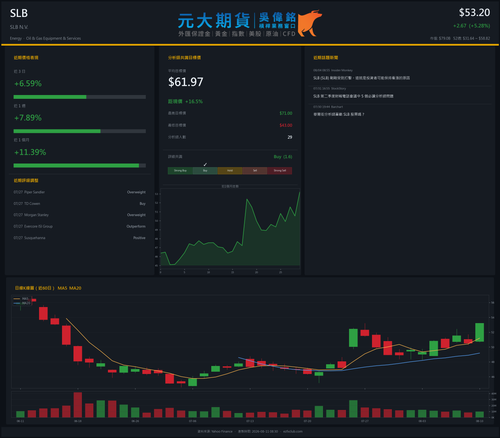Click the +2.67 (+5.28%) daily change
This screenshot has width=500, height=438.
pos(471,26)
